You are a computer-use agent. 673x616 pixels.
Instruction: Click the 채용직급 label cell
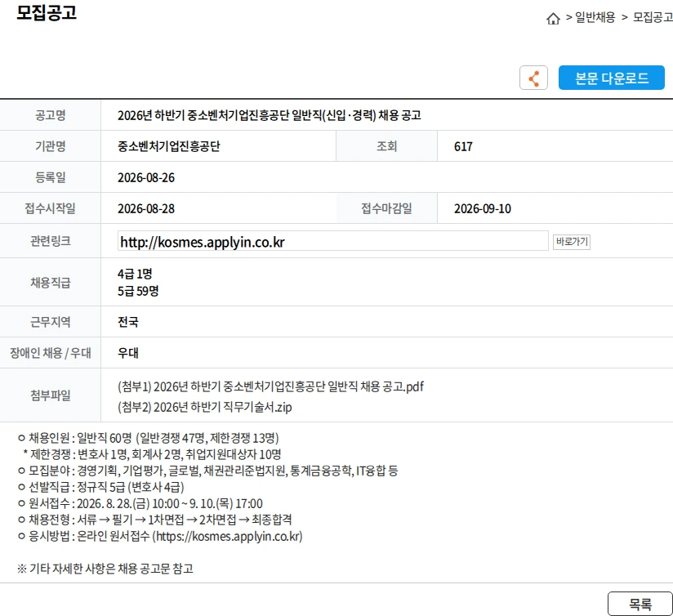pos(50,283)
